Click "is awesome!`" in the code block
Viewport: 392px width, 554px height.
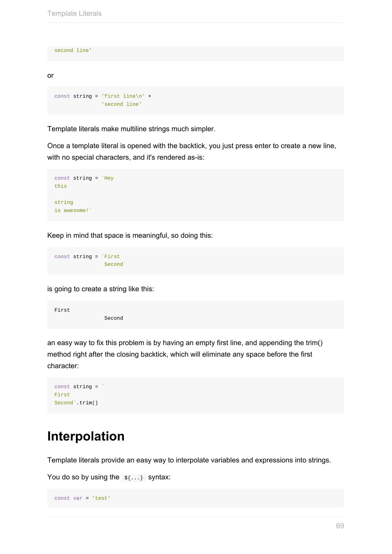click(73, 210)
